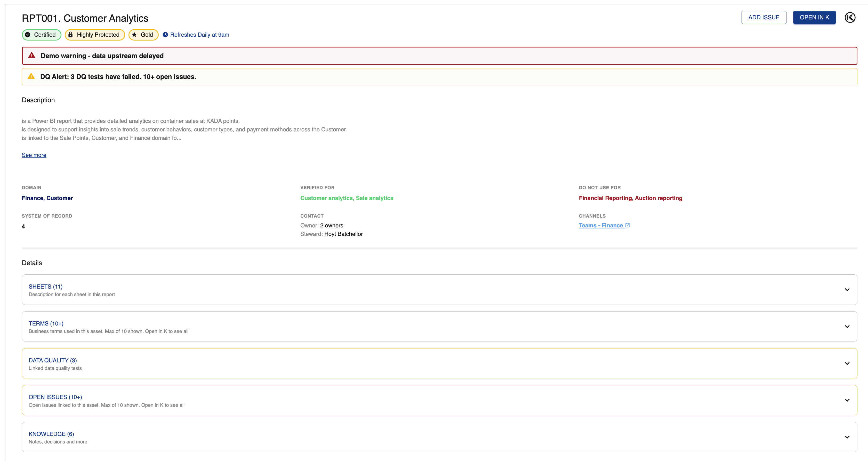This screenshot has width=868, height=461.
Task: Click the KNOWLEDGE (6) section title
Action: pyautogui.click(x=51, y=434)
